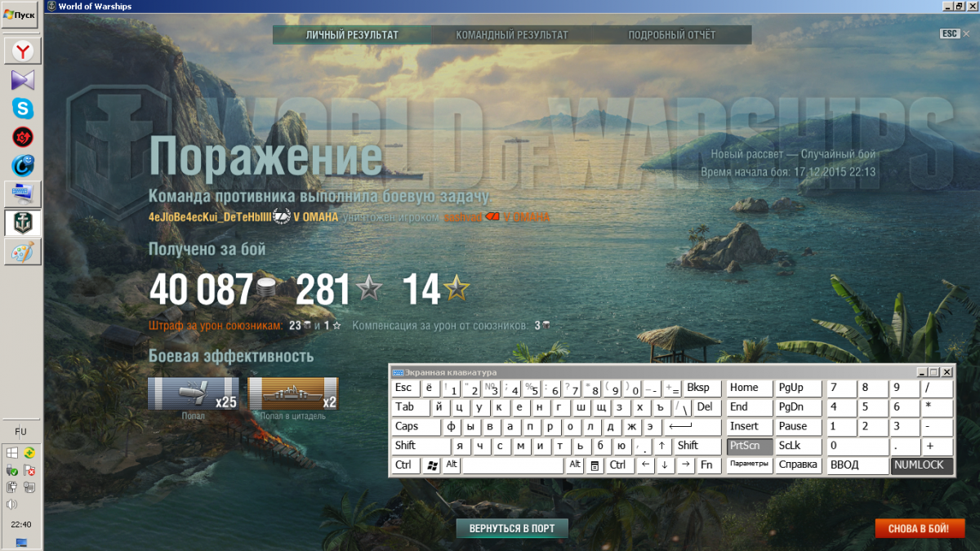Click the citadel hit ribbon x2
The height and width of the screenshot is (551, 980).
293,393
